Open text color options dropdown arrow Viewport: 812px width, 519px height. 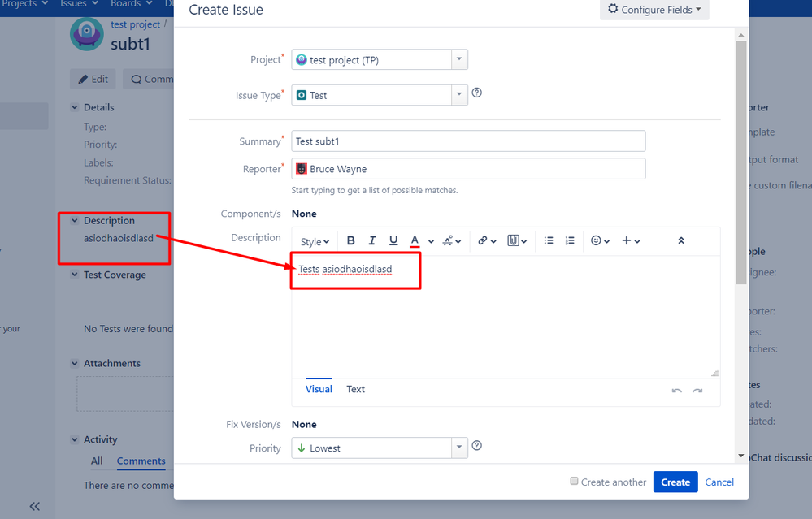tap(431, 241)
